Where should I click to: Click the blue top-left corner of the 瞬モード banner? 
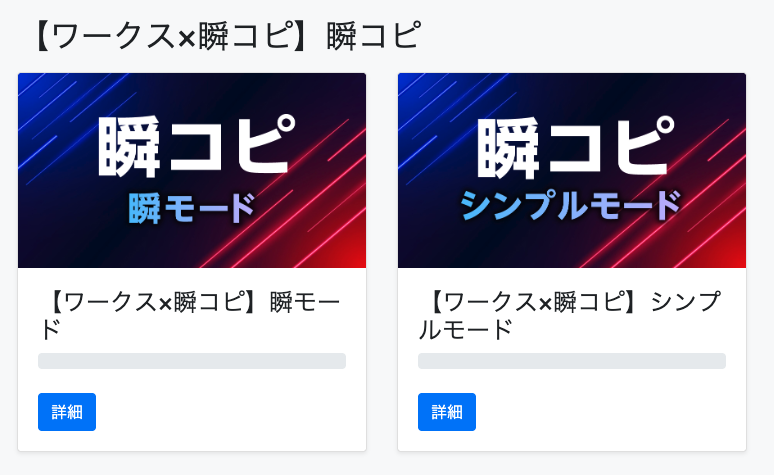click(34, 88)
